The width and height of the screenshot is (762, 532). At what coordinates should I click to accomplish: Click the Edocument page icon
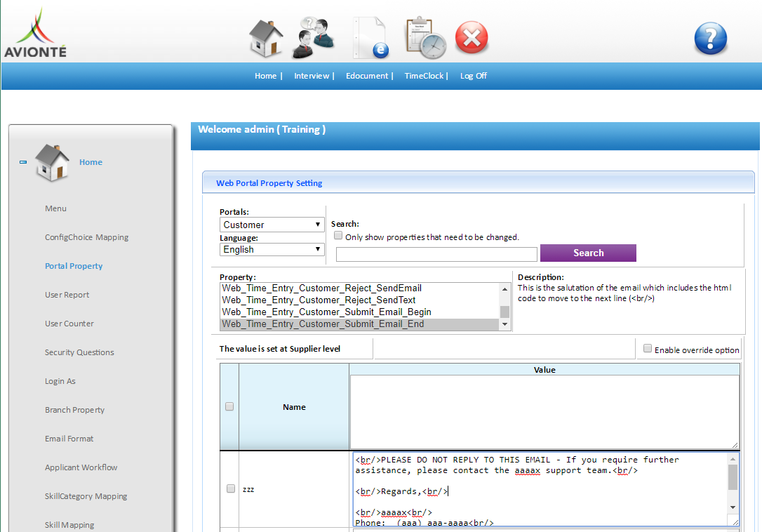[x=370, y=38]
